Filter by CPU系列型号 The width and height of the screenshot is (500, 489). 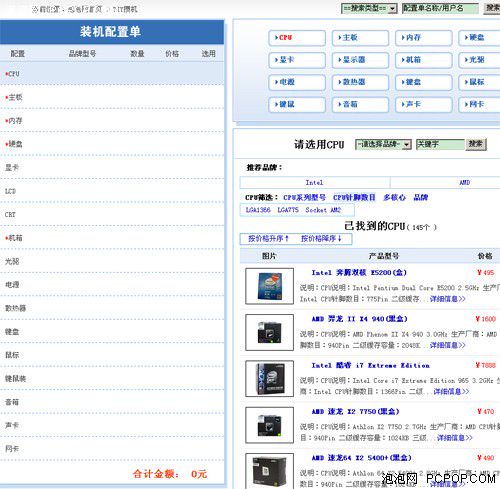304,197
